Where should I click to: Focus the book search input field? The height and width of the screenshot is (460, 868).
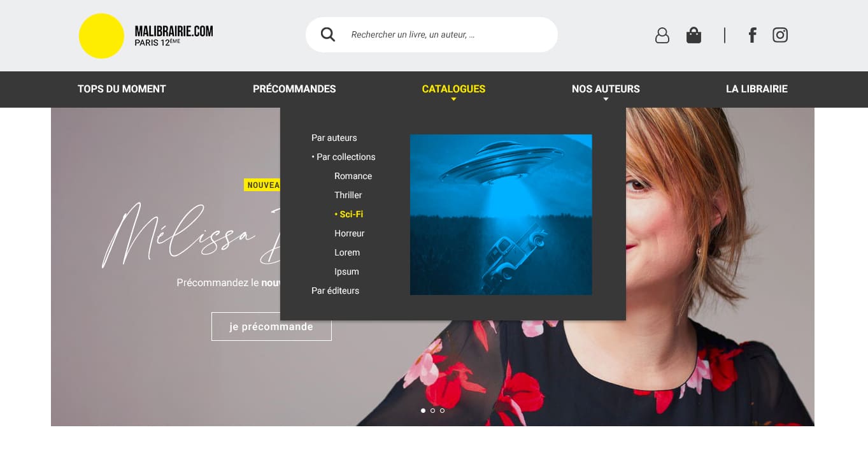[446, 34]
